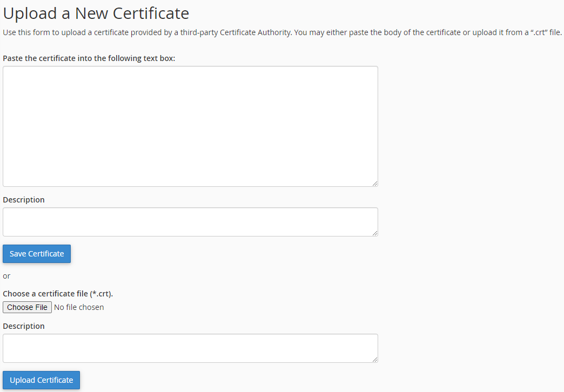Screen dimensions: 564x392
Task: Focus the Description box above Save Certificate
Action: (x=190, y=222)
